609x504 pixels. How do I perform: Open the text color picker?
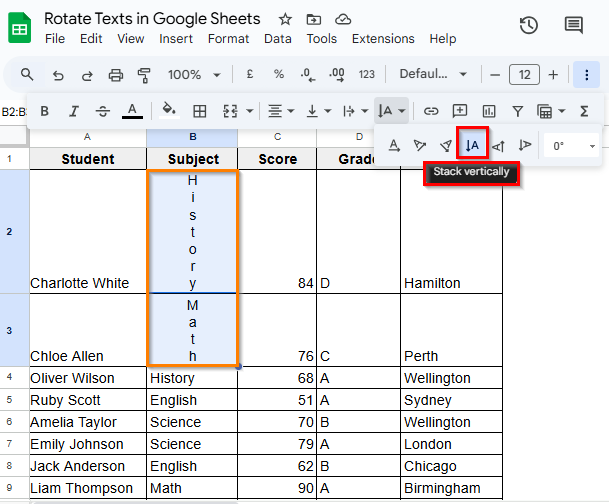coord(131,111)
